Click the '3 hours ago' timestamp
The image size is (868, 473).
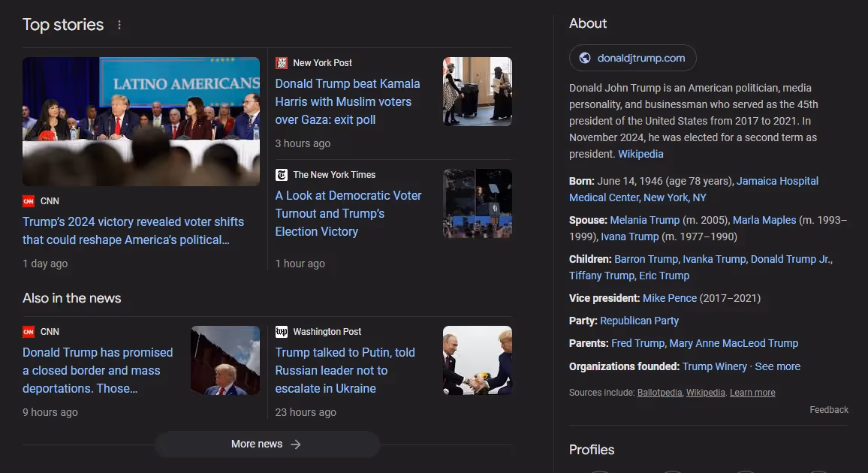pyautogui.click(x=303, y=144)
